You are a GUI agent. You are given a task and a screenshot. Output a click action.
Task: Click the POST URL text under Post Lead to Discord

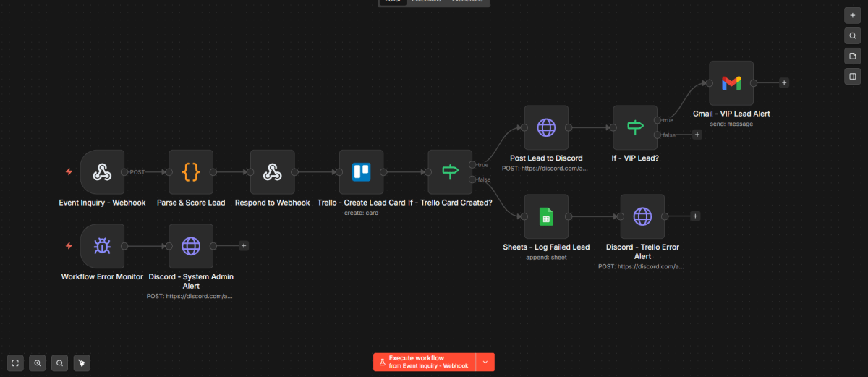546,168
